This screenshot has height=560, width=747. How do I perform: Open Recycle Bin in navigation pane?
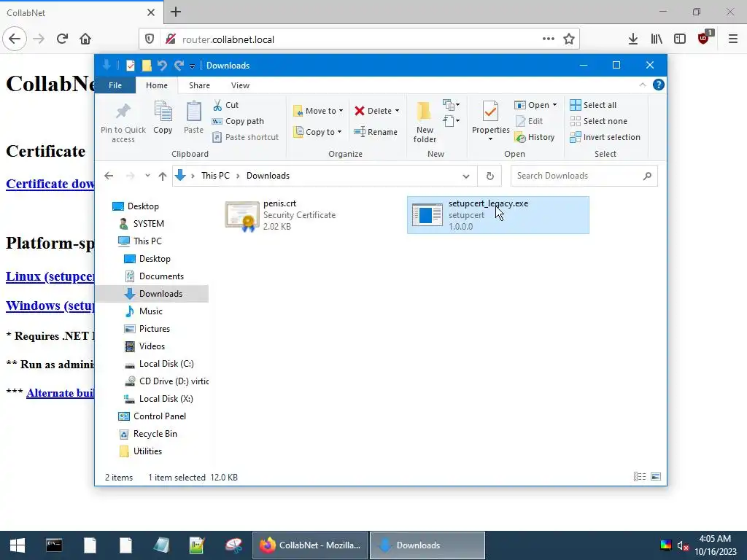[x=147, y=434]
